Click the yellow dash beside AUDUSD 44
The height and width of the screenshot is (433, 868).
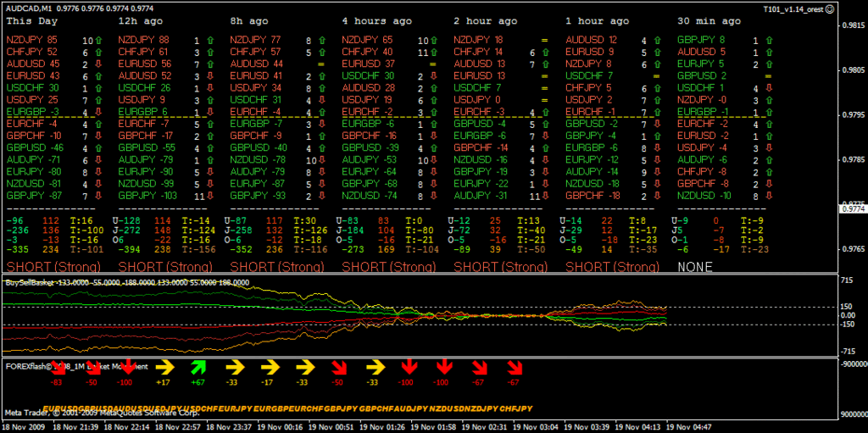320,64
